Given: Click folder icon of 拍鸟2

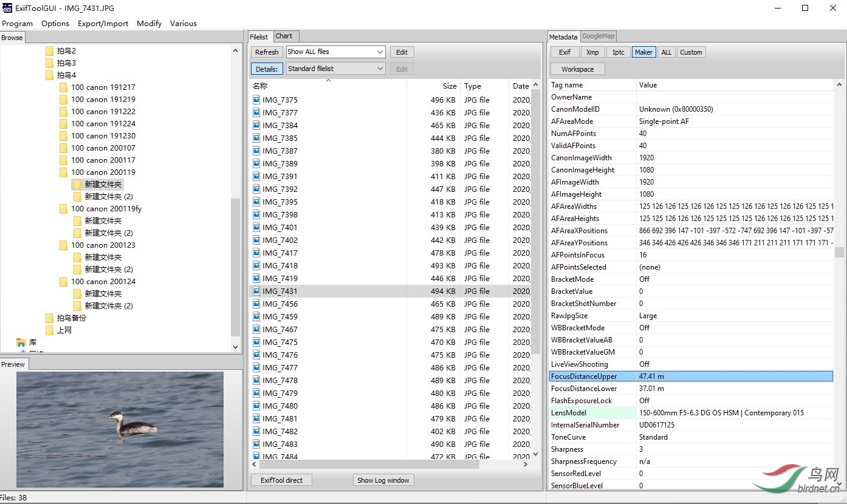Looking at the screenshot, I should (49, 51).
